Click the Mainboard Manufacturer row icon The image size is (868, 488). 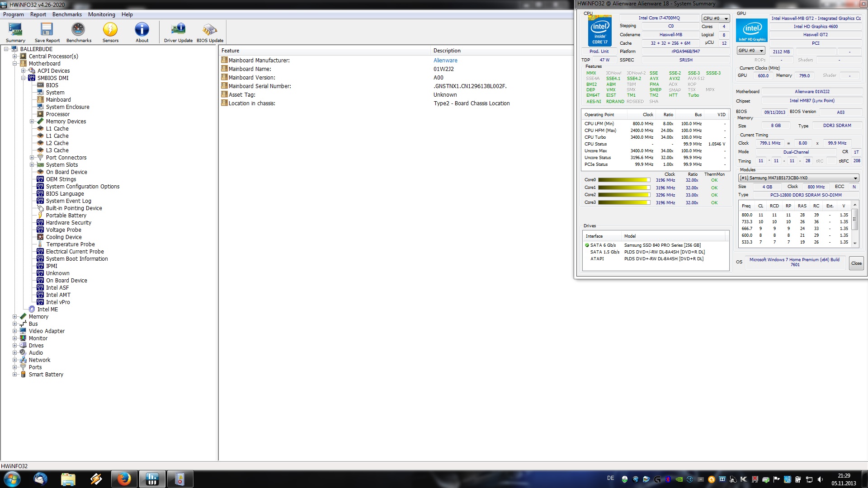click(x=224, y=60)
